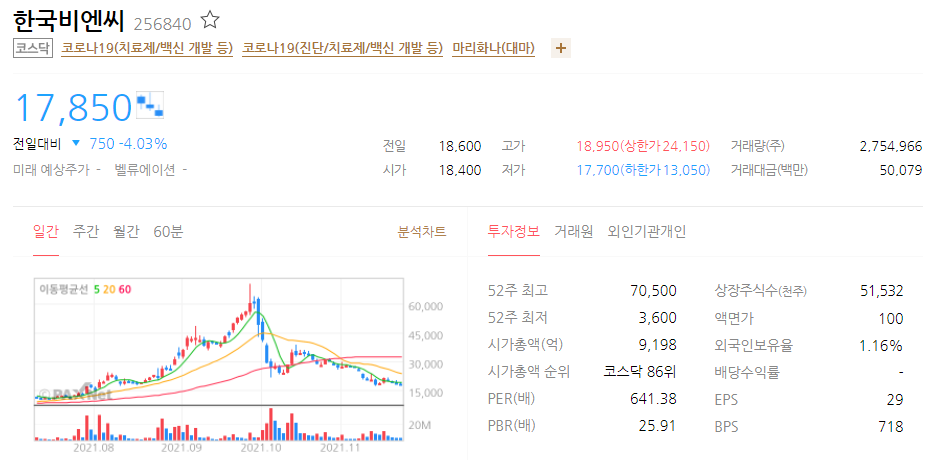Click 액면가 value 100
Image resolution: width=939 pixels, height=472 pixels.
pyautogui.click(x=890, y=319)
